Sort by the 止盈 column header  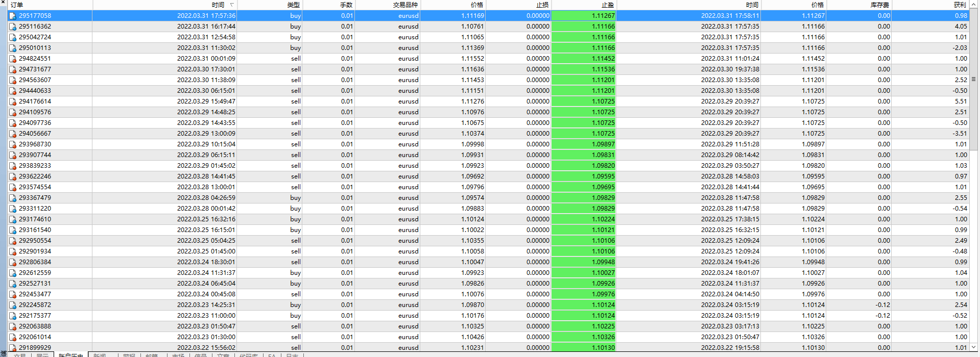tap(584, 5)
